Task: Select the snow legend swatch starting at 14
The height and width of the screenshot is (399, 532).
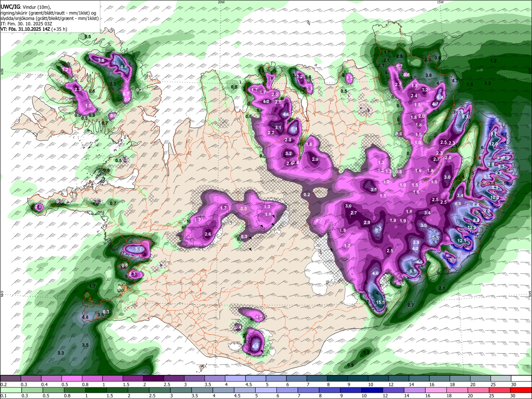Action: [419, 379]
